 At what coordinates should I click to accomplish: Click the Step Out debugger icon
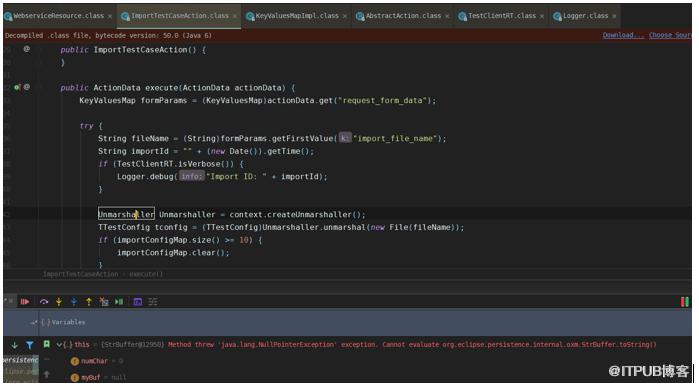[x=89, y=302]
